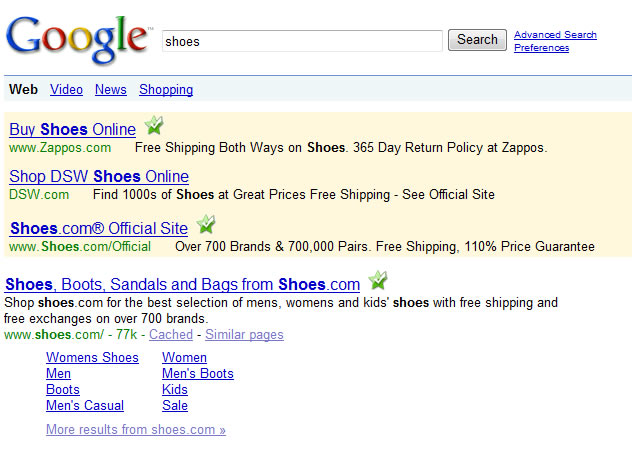Open 'Shop DSW Shoes Online' ad
Screen dimensions: 632x450
tap(99, 177)
